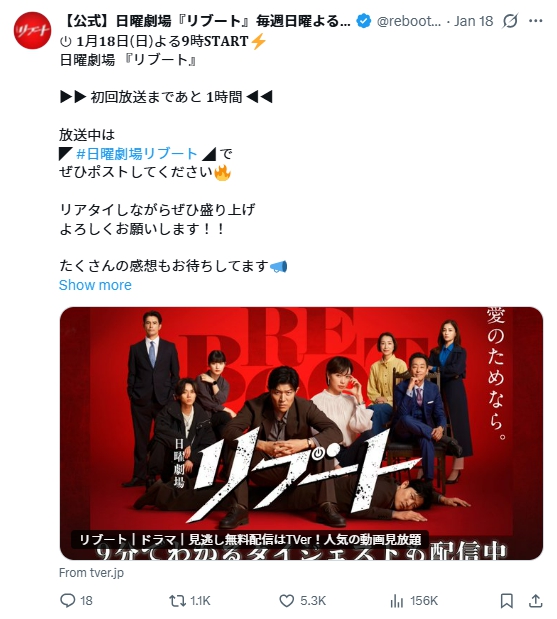Open the reply speech bubble icon
The height and width of the screenshot is (619, 557).
click(67, 600)
